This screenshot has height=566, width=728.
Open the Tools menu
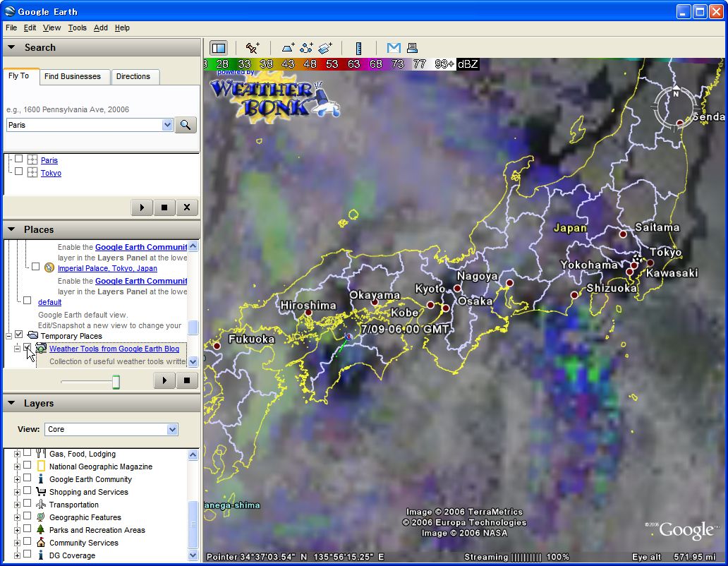click(x=77, y=28)
